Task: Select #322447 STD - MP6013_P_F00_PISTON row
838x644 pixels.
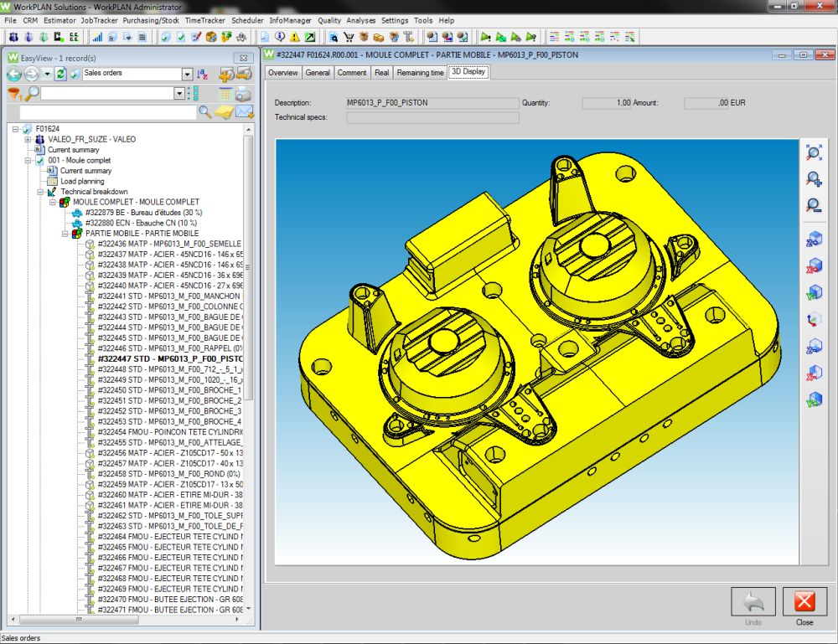Action: click(170, 358)
